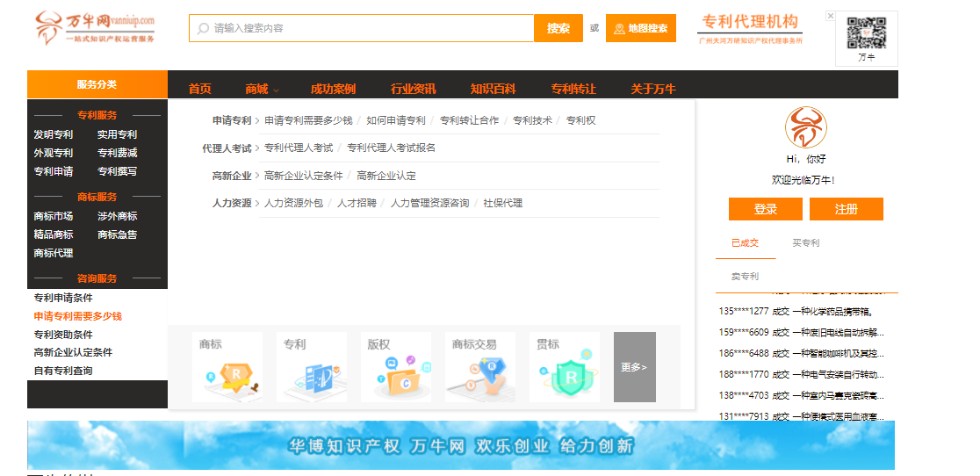Open 专利资助条件 link
This screenshot has height=476, width=980.
[x=63, y=335]
